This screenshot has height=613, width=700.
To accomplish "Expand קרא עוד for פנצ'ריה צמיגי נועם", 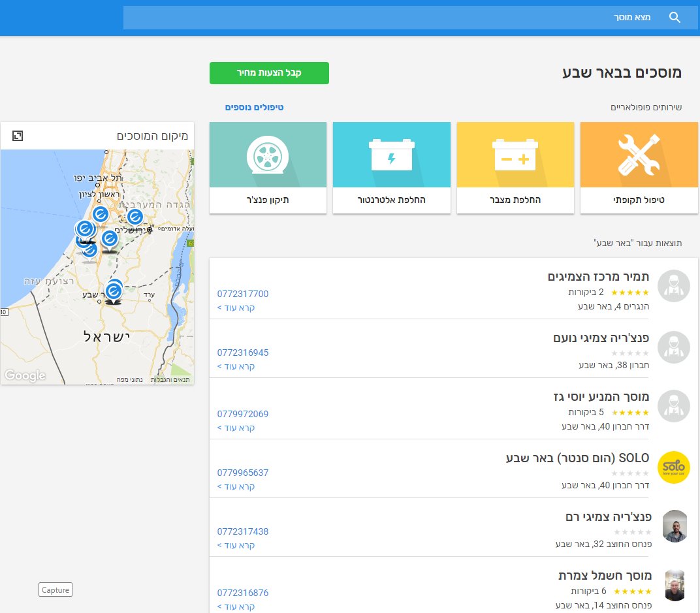I will coord(236,366).
